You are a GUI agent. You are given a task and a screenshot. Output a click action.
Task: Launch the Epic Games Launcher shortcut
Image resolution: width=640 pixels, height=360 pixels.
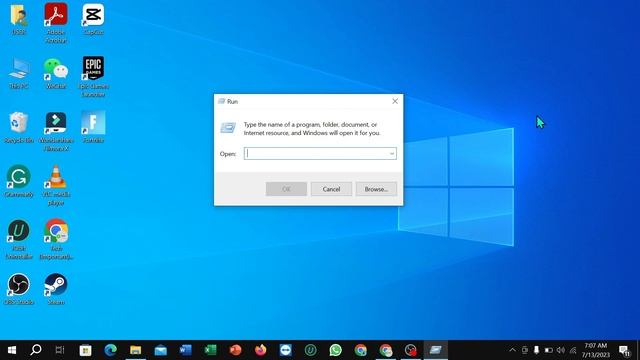(93, 77)
